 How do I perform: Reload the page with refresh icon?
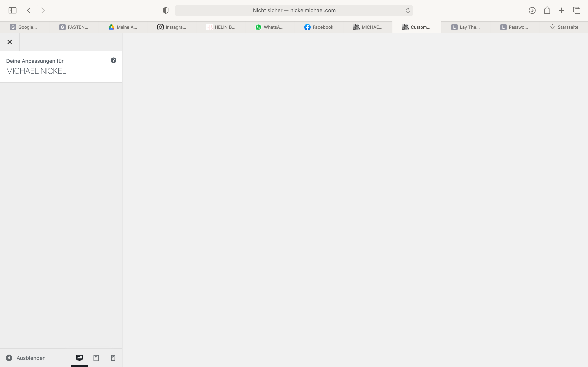408,10
